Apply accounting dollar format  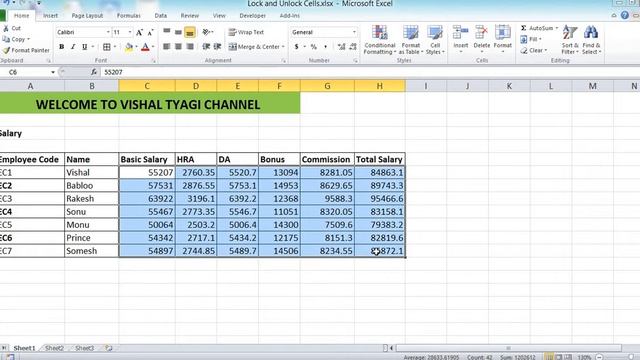click(x=296, y=47)
